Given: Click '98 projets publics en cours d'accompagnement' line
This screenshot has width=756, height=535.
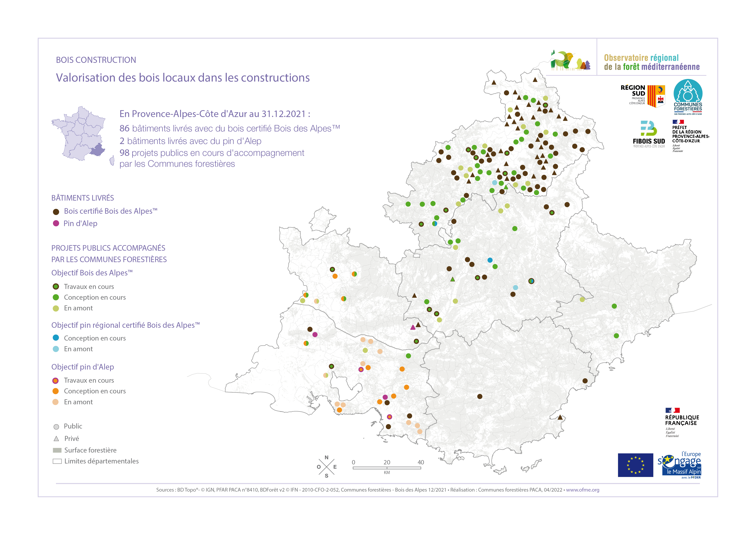Looking at the screenshot, I should click(x=212, y=153).
